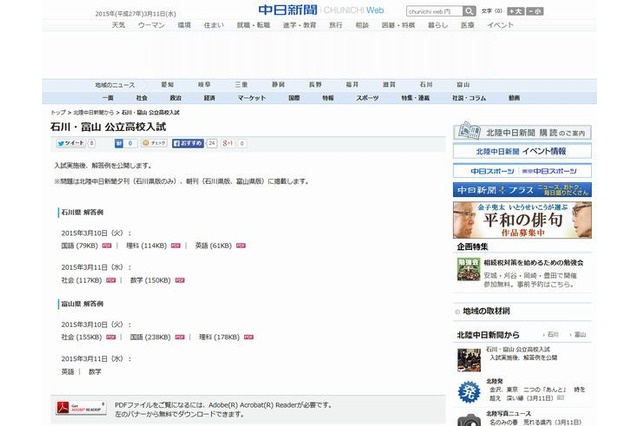
Task: Open the 地域の取材網 link
Action: 486,311
